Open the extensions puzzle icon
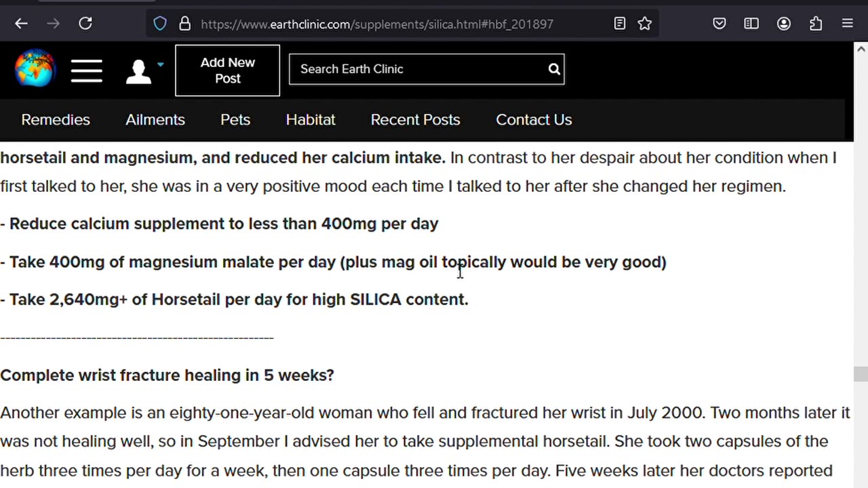 pyautogui.click(x=816, y=24)
